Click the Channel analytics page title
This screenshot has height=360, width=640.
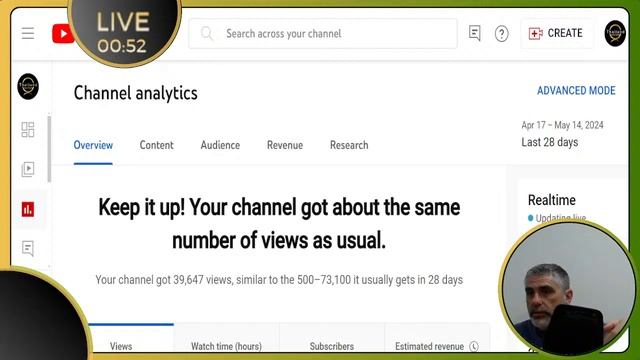point(136,93)
